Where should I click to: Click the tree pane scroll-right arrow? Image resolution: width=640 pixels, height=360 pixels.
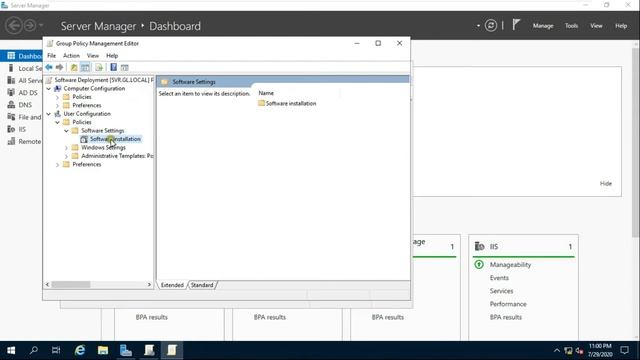click(149, 284)
